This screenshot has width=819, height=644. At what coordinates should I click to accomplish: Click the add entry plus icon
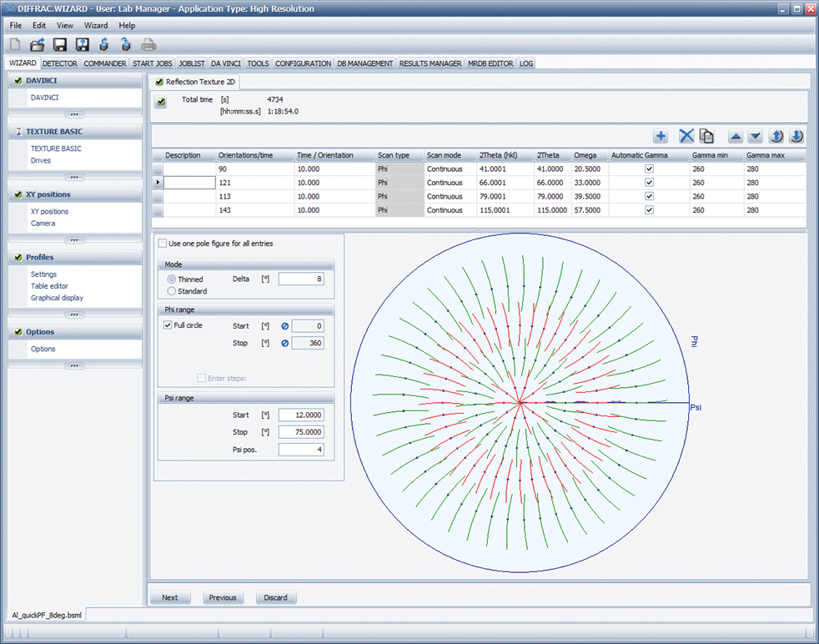click(660, 137)
